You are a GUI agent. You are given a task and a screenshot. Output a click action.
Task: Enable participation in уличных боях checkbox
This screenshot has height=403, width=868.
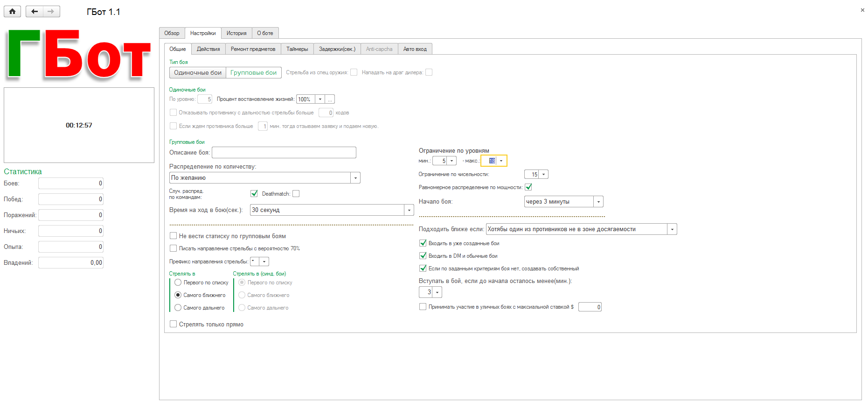tap(423, 307)
